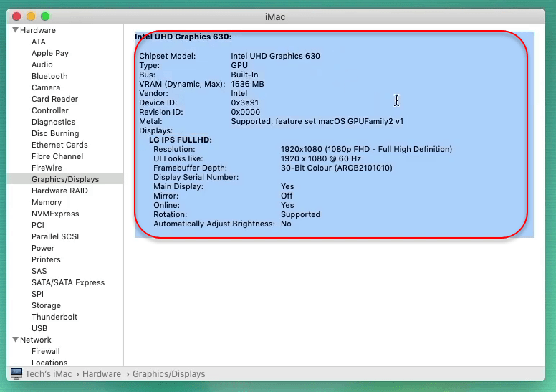Click the VRAM value 1536 MB
This screenshot has height=392, width=556.
247,84
